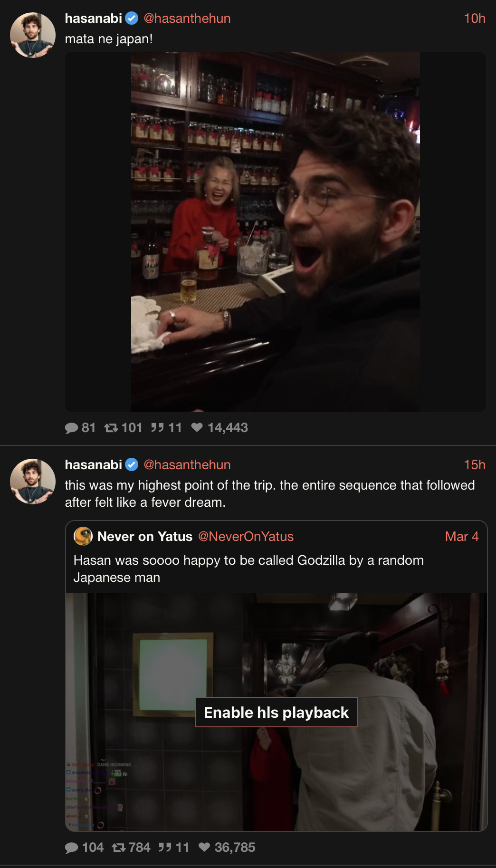Open @hasanthehun handle in first tweet

tap(187, 19)
